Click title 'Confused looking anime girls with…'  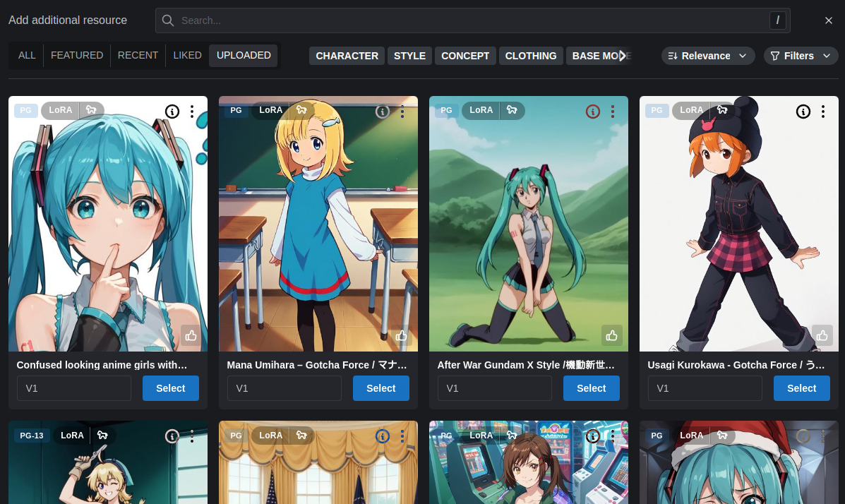[102, 365]
